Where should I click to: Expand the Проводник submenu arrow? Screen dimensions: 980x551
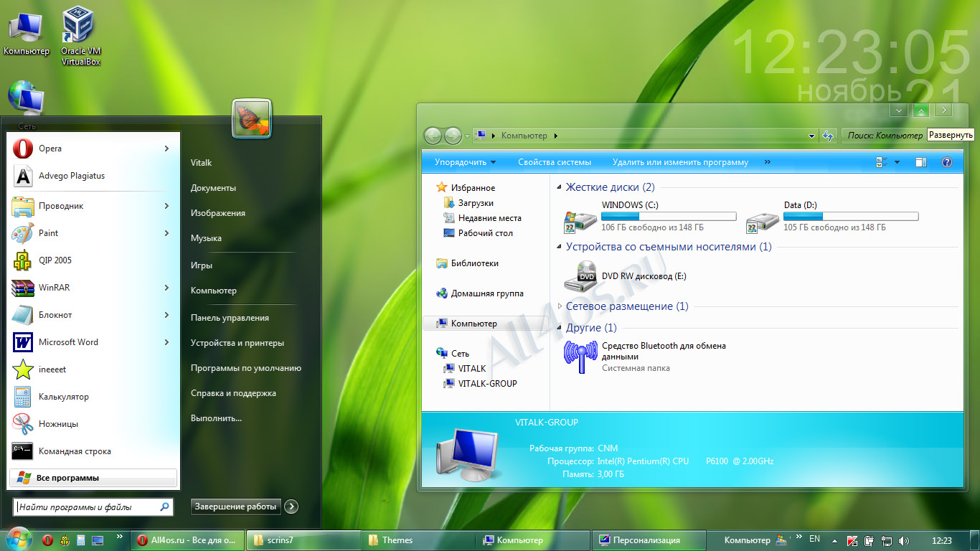click(166, 206)
